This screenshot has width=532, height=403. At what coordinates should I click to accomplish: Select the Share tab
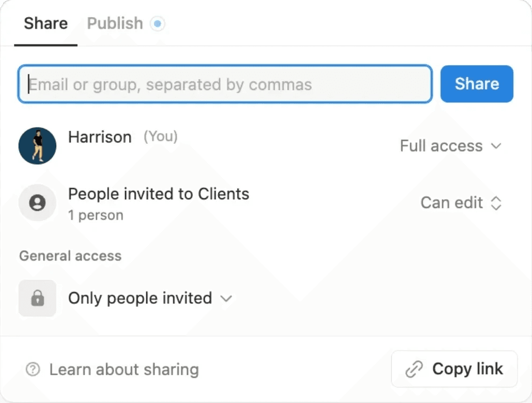[x=45, y=24]
